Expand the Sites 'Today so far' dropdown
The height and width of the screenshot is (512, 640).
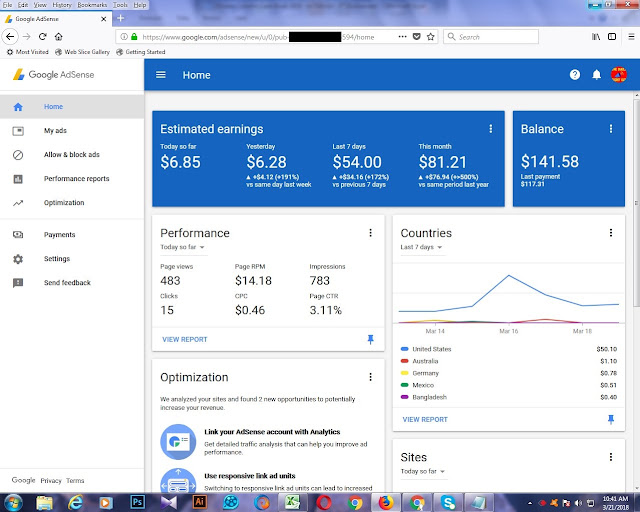pyautogui.click(x=423, y=471)
